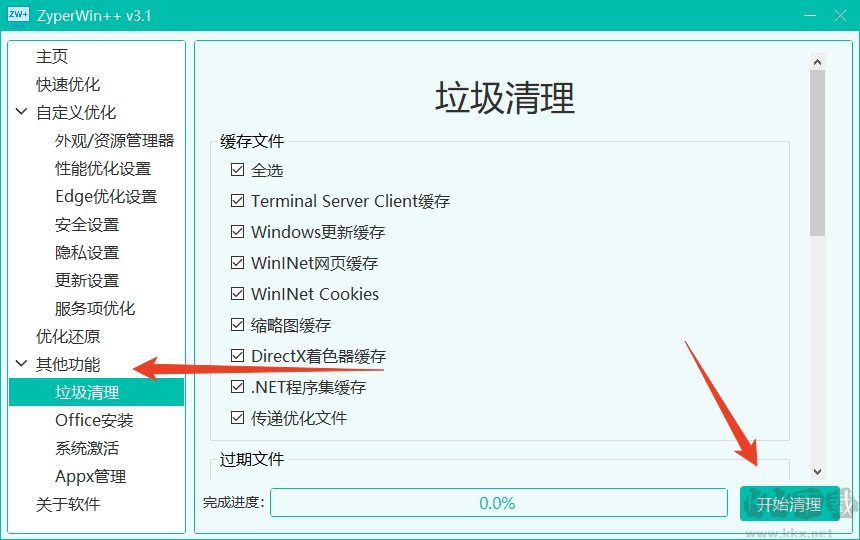Minimize the ZyperWin++ window

click(810, 16)
